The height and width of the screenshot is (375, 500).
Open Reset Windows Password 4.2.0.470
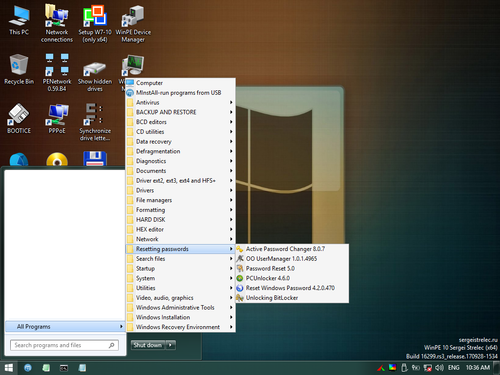292,288
